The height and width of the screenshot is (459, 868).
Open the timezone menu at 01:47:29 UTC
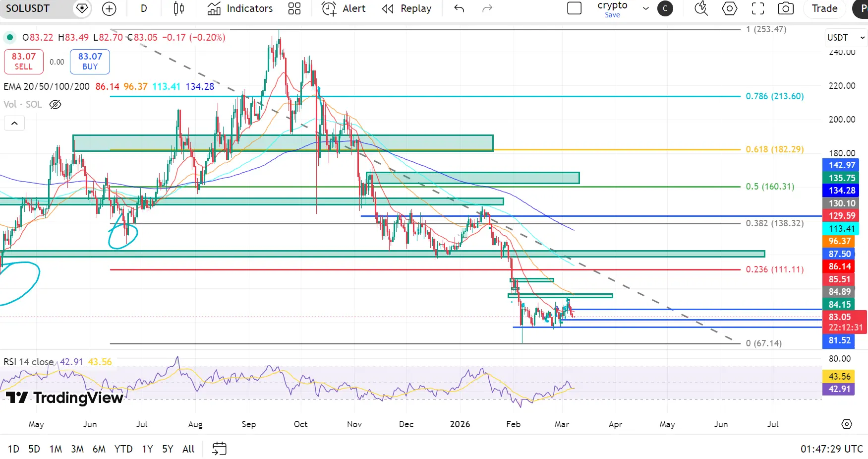pyautogui.click(x=832, y=449)
